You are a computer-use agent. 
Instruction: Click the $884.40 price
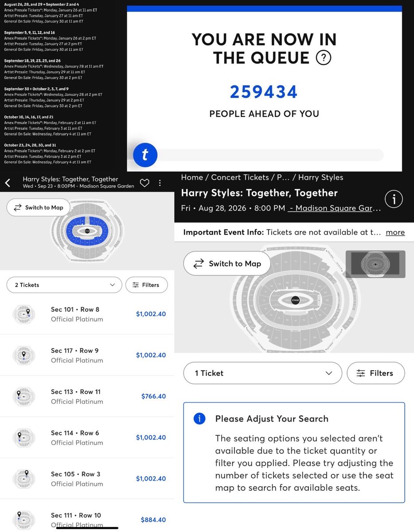153,520
